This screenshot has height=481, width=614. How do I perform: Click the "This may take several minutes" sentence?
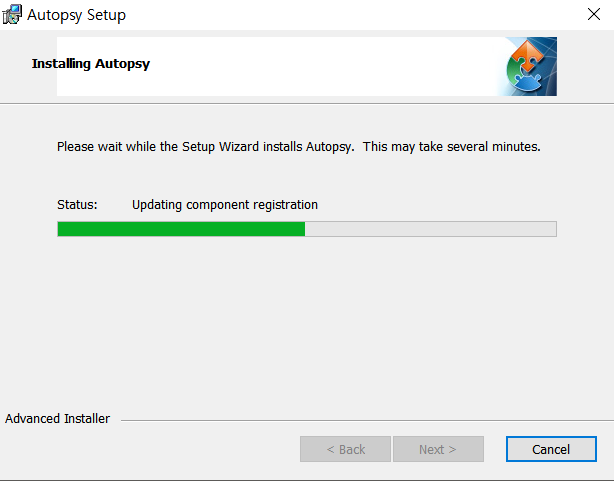(451, 147)
